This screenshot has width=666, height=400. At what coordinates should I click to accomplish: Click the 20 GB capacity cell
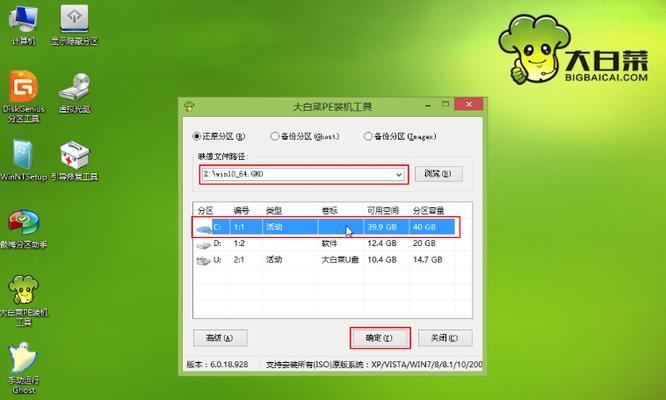click(424, 243)
